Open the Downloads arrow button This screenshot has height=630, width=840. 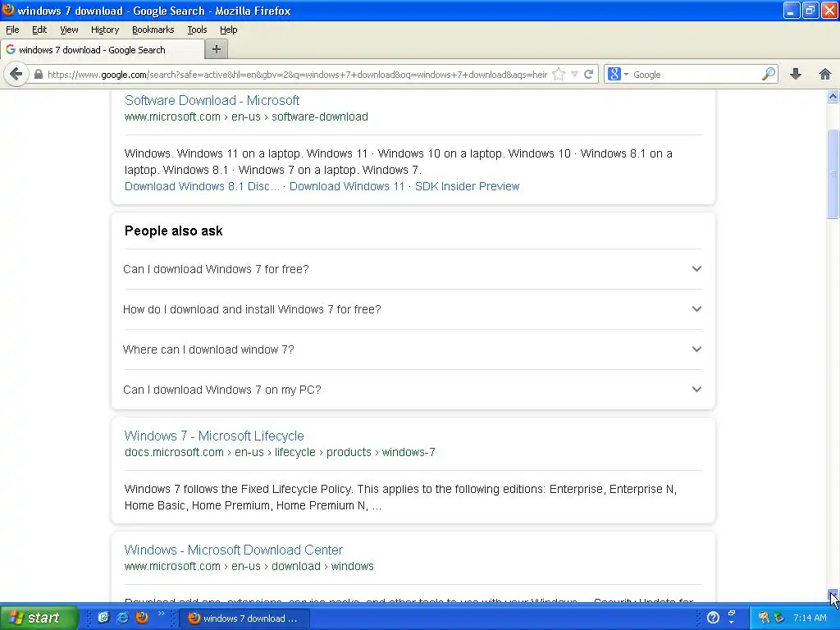[796, 74]
